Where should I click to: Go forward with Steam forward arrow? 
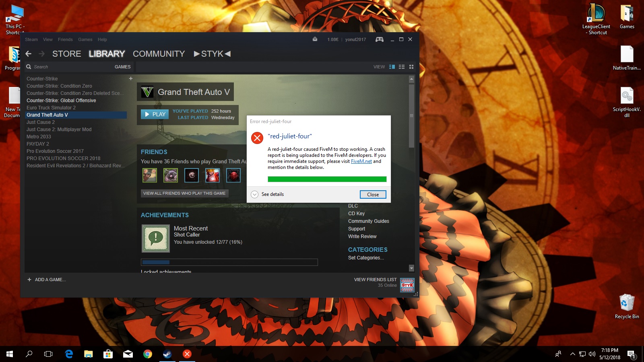tap(41, 53)
